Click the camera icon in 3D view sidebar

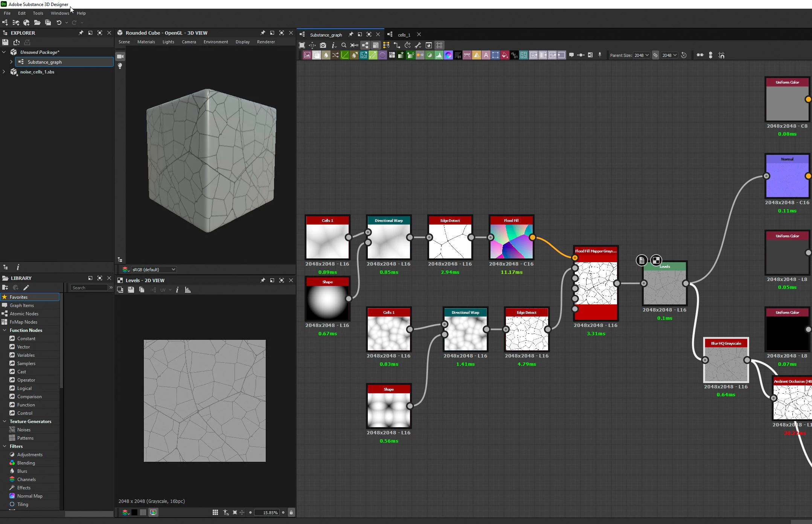[120, 57]
